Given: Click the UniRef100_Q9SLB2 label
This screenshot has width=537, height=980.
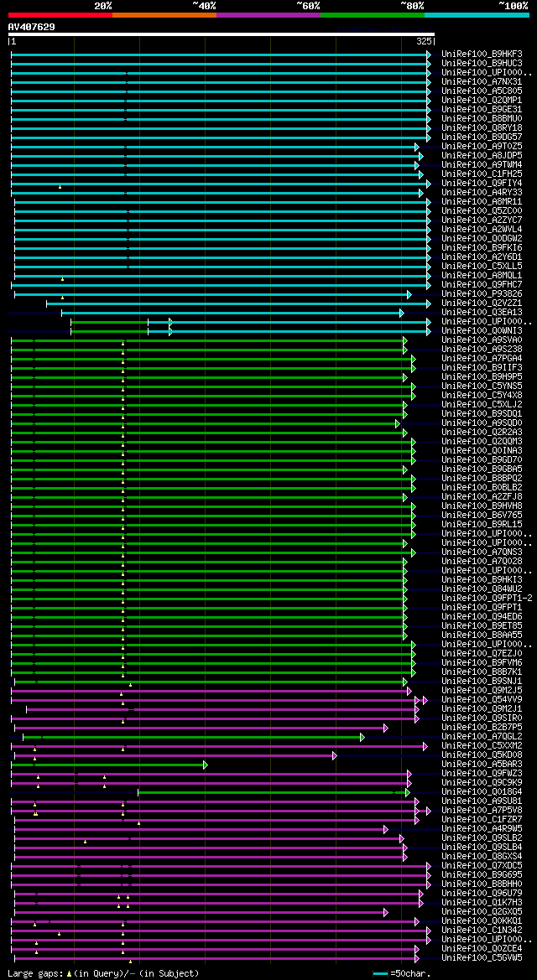Looking at the screenshot, I should click(482, 838).
